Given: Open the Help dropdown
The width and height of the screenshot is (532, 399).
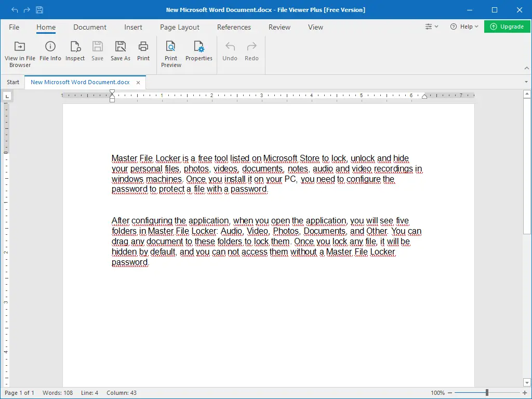Looking at the screenshot, I should click(464, 26).
